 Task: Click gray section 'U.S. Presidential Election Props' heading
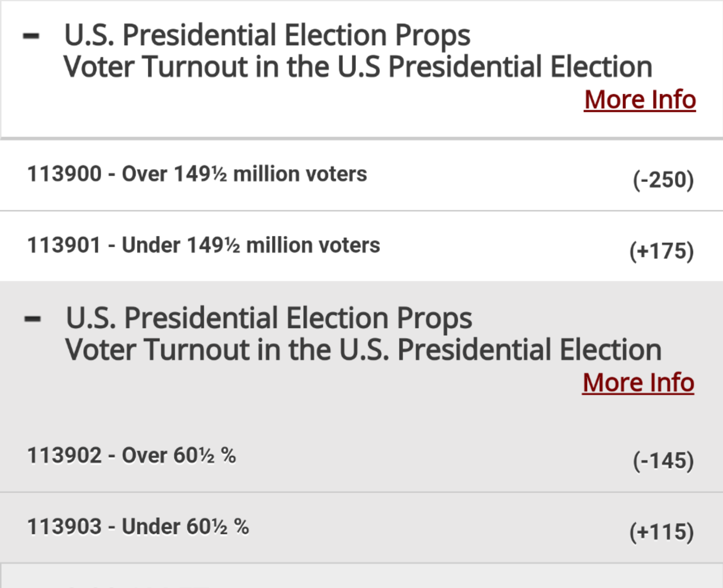269,319
